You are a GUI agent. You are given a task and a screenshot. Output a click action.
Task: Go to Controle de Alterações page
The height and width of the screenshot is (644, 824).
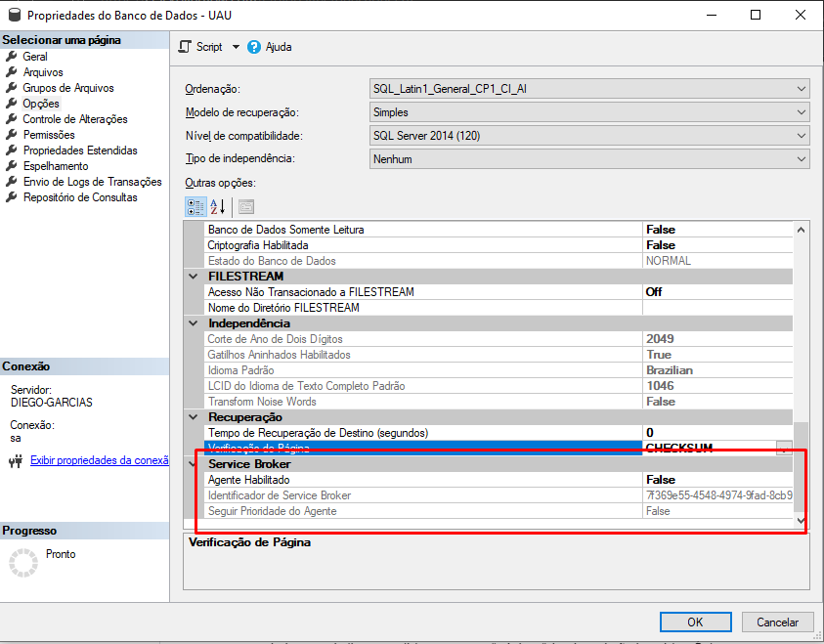[74, 119]
